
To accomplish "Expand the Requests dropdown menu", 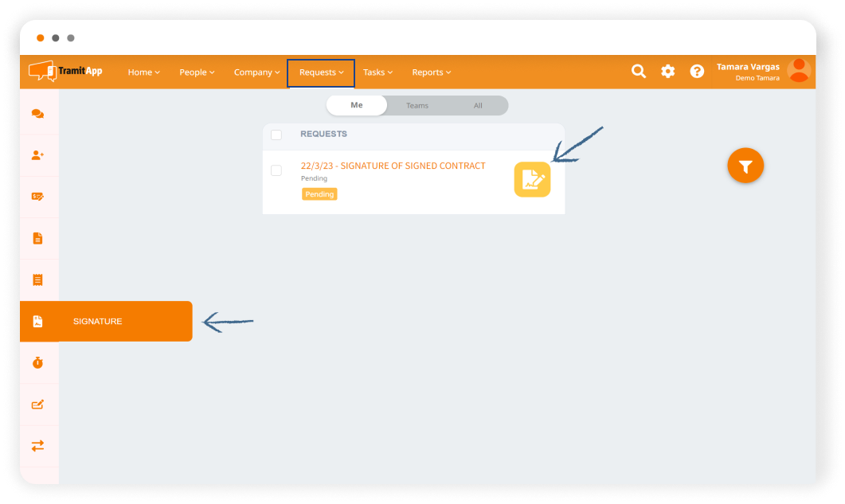I will click(x=320, y=72).
